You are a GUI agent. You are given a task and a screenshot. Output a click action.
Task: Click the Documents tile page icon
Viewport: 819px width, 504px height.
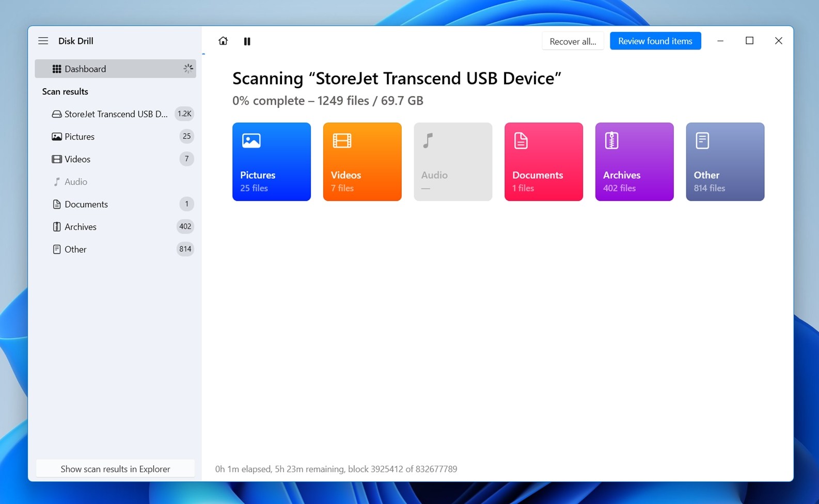pyautogui.click(x=521, y=140)
